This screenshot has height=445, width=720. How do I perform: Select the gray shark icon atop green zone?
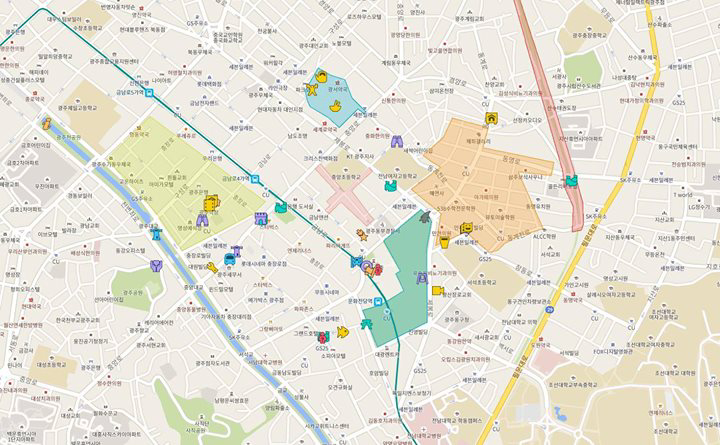point(425,216)
